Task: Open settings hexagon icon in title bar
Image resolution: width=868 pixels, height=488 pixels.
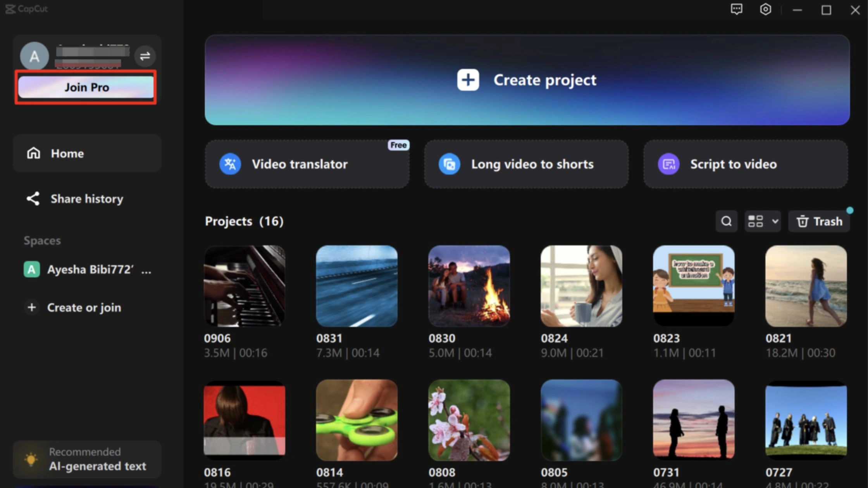Action: tap(765, 9)
